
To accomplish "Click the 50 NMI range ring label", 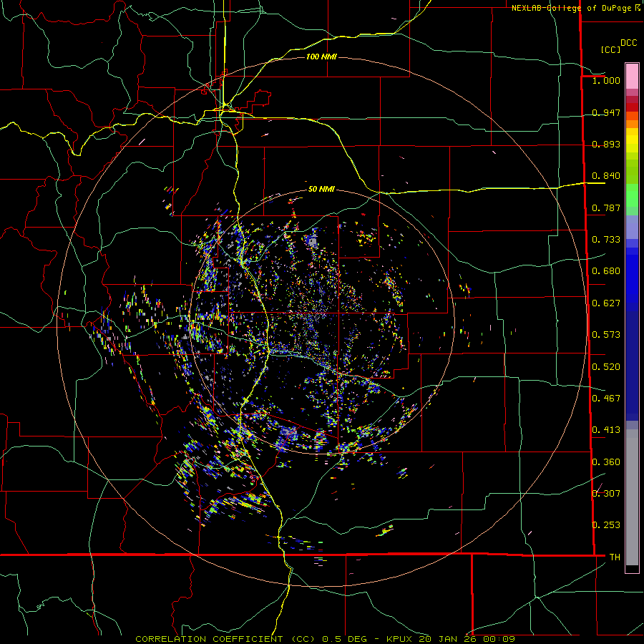I will click(321, 189).
